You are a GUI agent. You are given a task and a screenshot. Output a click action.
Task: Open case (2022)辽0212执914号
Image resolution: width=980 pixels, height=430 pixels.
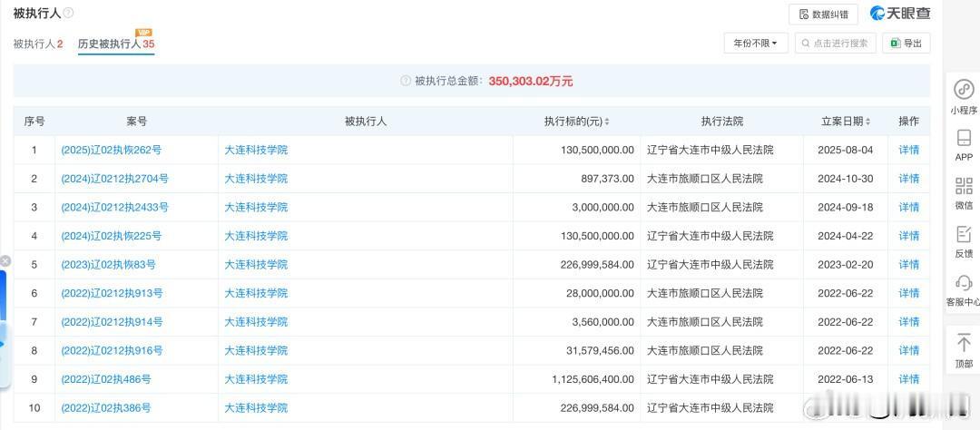coord(112,322)
